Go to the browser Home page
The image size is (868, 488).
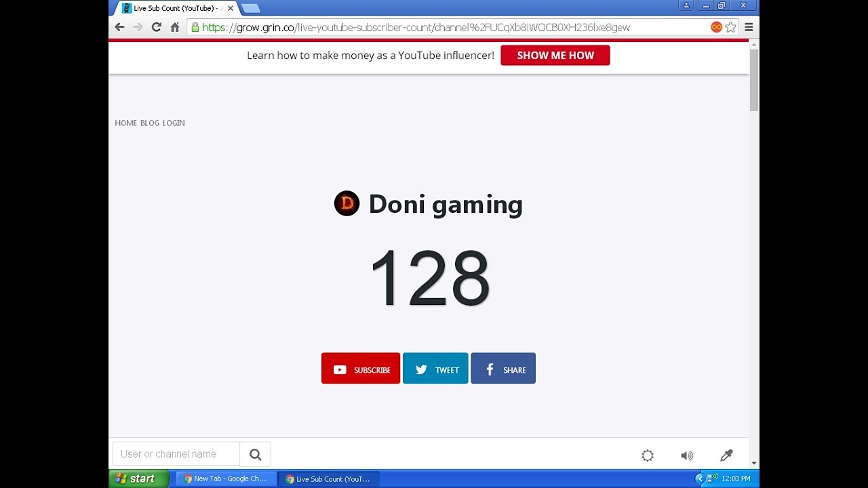[175, 27]
